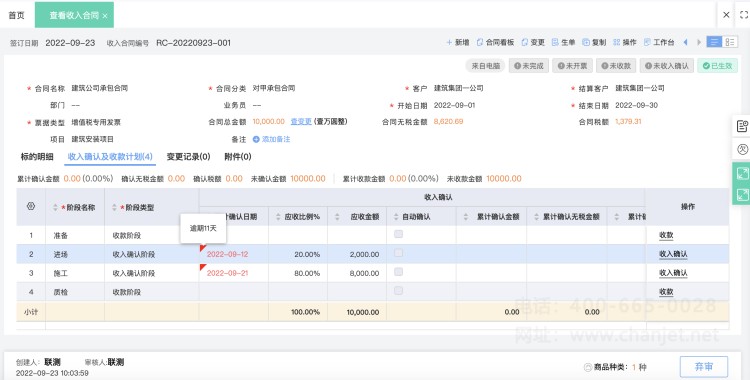Click the 项目 value 建筑安装项目
The width and height of the screenshot is (750, 380).
point(92,139)
